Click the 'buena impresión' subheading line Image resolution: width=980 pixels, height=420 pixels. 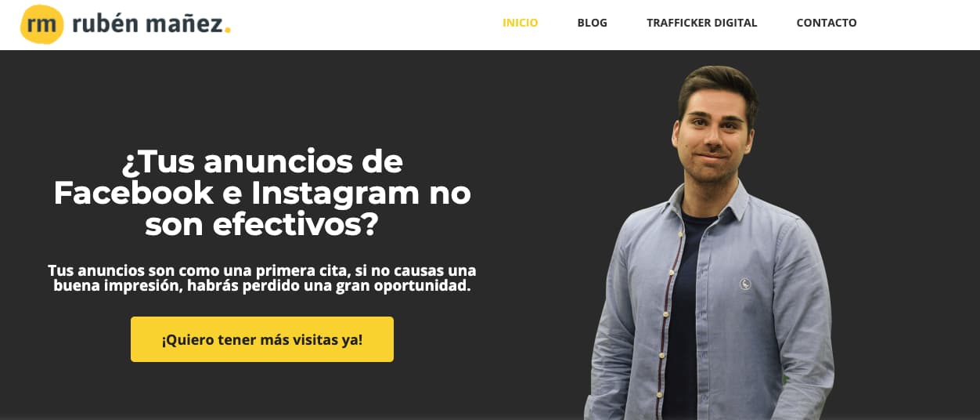(262, 286)
